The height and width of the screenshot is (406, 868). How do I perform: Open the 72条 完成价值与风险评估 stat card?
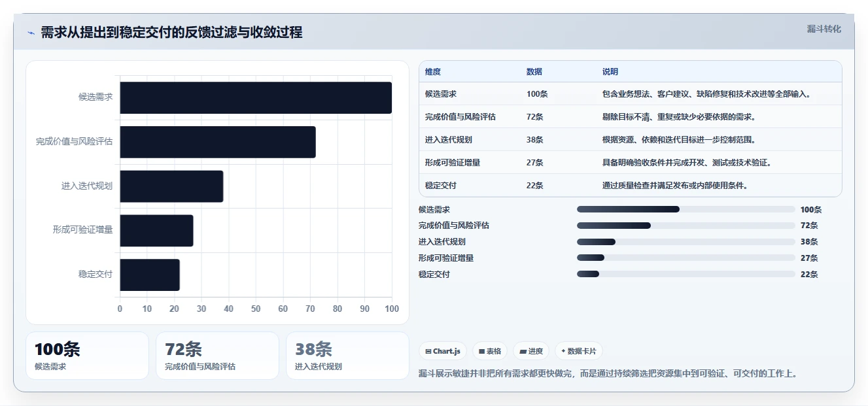(x=217, y=356)
